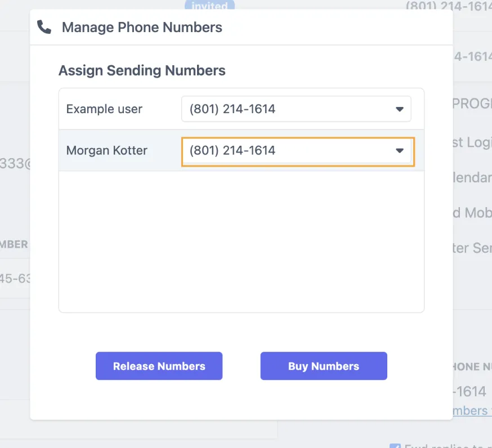Click the dropdown arrow beside Example user's number
Image resolution: width=492 pixels, height=448 pixels.
(400, 109)
